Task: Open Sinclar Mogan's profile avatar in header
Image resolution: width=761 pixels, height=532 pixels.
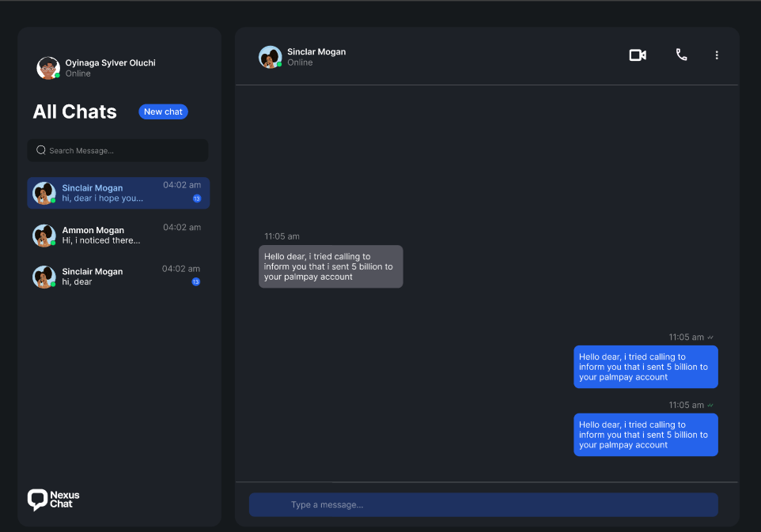Action: click(x=269, y=55)
